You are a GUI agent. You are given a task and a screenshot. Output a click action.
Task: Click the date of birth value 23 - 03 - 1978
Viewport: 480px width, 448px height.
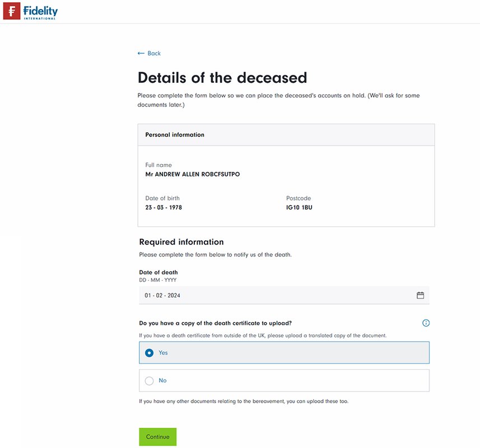164,207
